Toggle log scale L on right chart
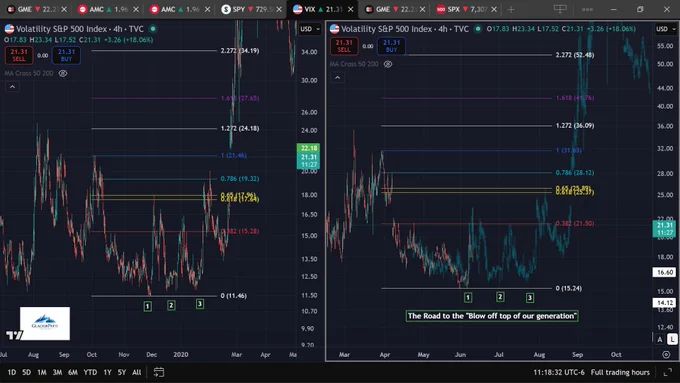Image resolution: width=680 pixels, height=383 pixels. click(x=672, y=339)
